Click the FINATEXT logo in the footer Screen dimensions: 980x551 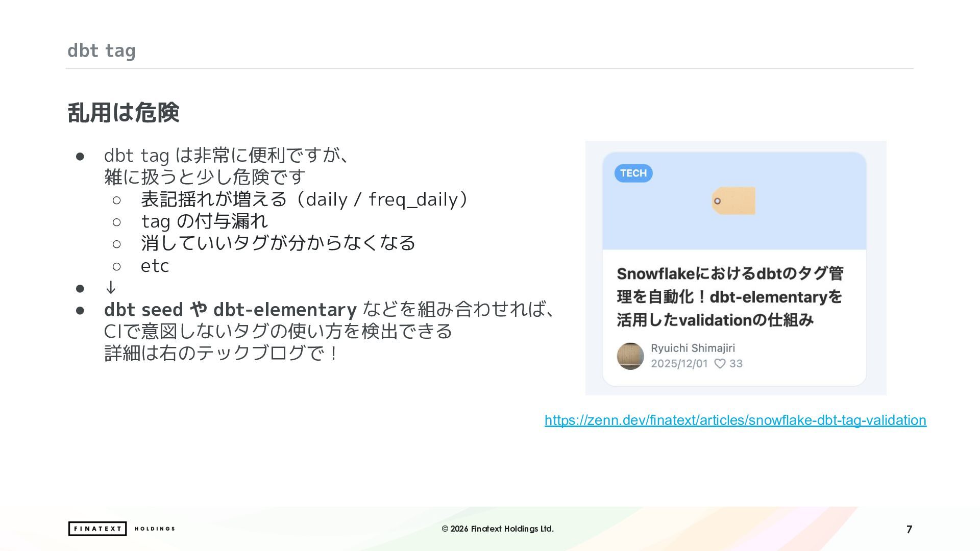pos(97,529)
